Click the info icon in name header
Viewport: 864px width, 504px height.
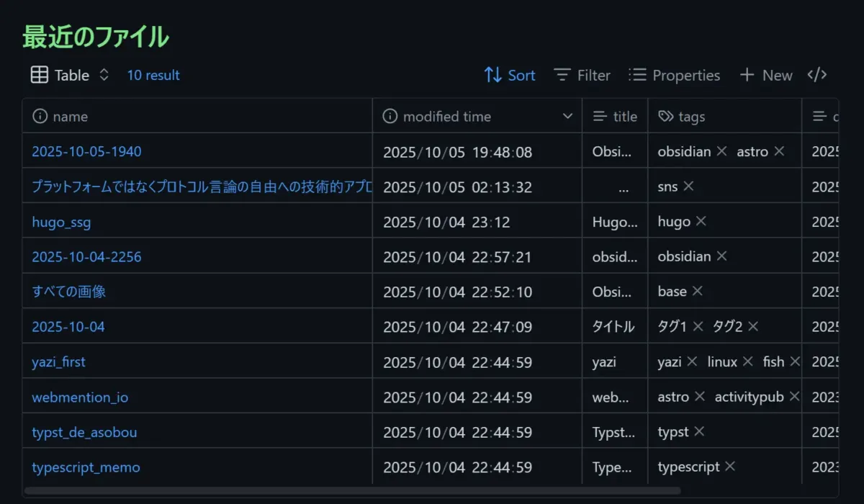tap(40, 116)
